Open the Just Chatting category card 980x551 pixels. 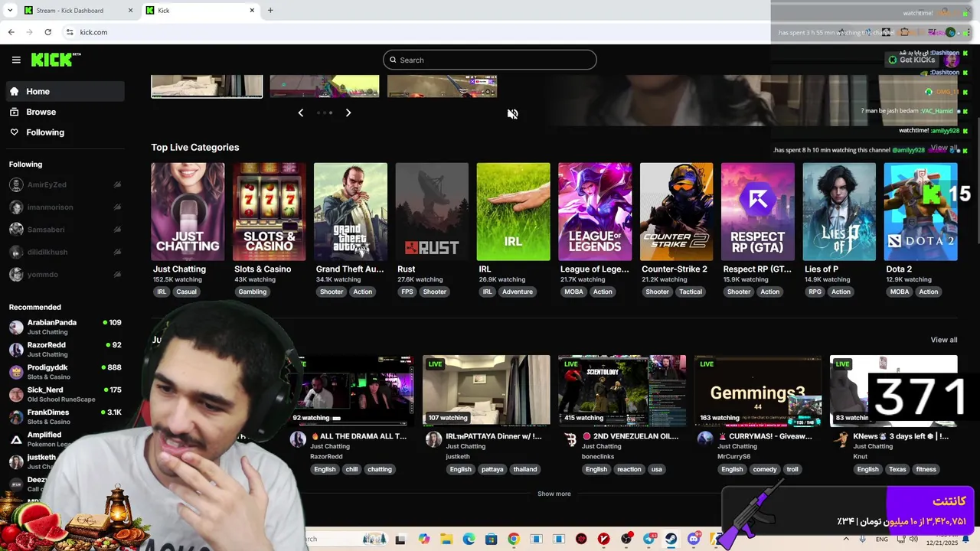click(188, 212)
